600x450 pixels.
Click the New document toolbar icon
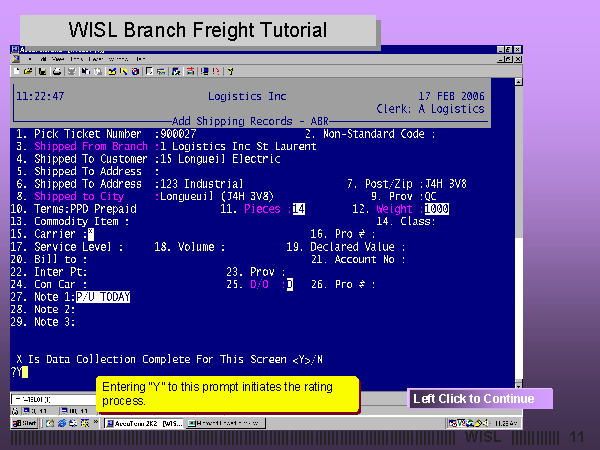coord(16,71)
